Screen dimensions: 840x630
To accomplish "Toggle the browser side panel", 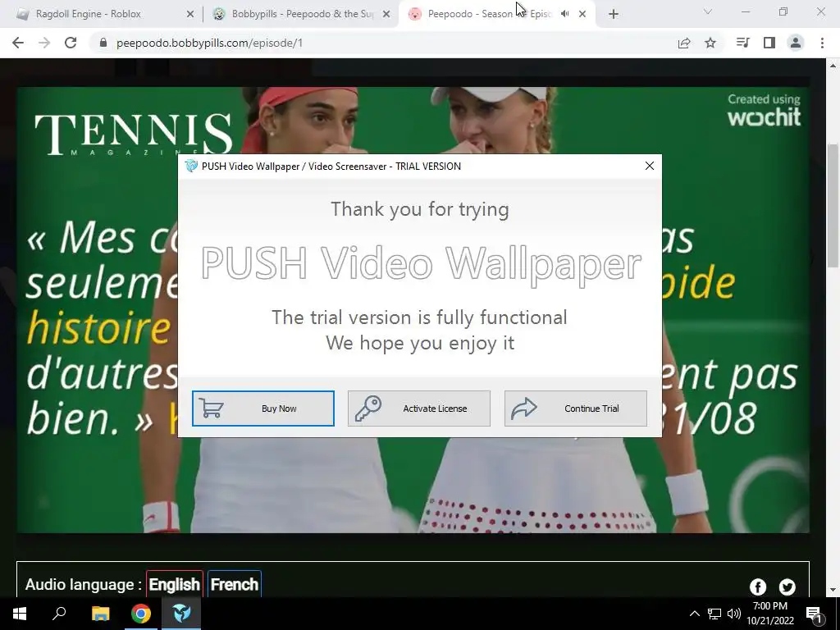I will pyautogui.click(x=769, y=43).
